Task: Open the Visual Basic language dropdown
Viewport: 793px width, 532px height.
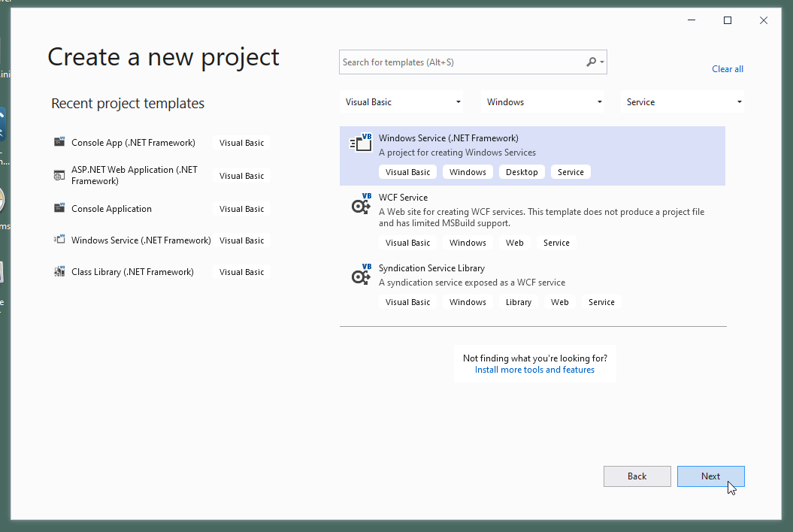Action: coord(403,102)
